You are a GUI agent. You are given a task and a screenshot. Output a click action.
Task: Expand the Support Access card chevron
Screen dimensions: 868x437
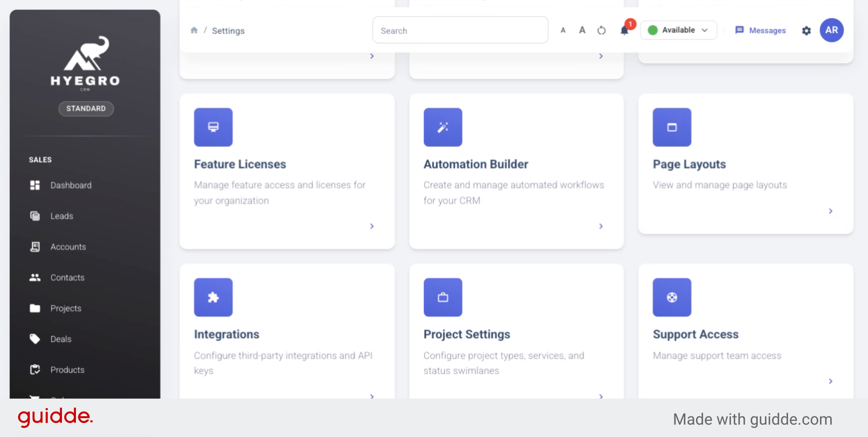[830, 381]
